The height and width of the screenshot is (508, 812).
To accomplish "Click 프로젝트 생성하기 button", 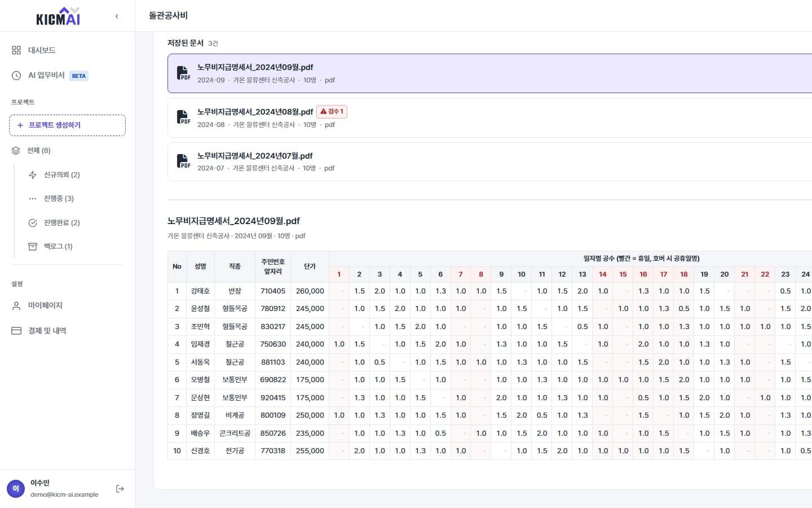I will (67, 125).
